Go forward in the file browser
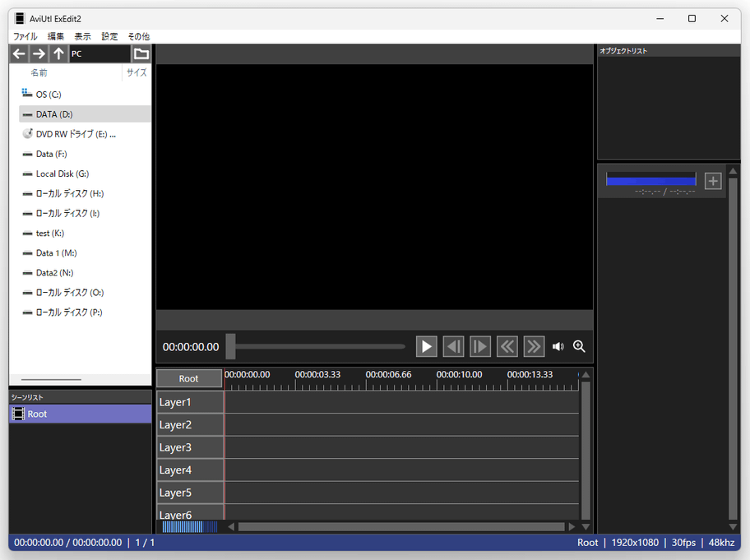Image resolution: width=750 pixels, height=560 pixels. [39, 53]
